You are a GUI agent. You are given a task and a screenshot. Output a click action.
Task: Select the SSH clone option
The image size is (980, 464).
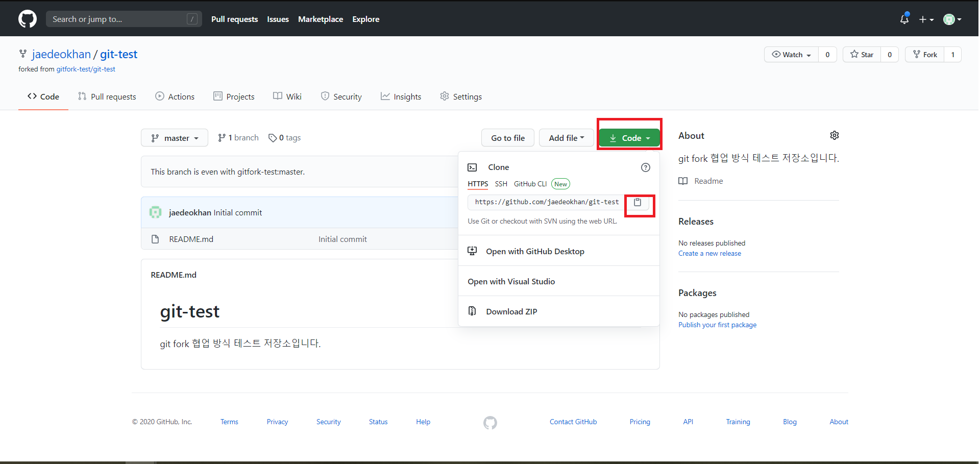(501, 184)
